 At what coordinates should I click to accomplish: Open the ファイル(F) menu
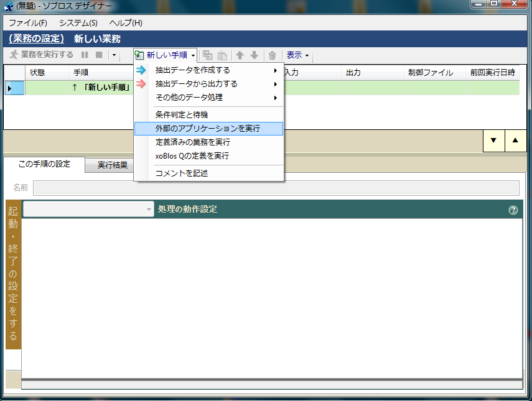pyautogui.click(x=28, y=23)
